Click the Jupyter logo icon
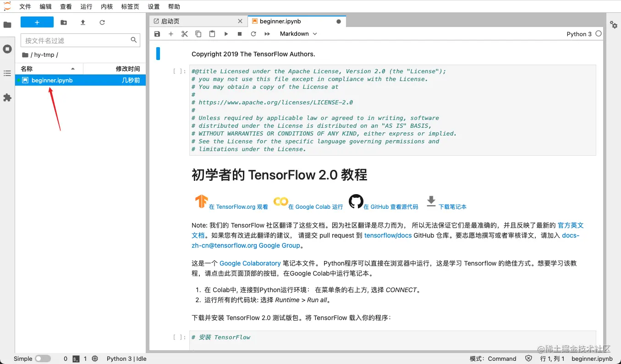This screenshot has width=621, height=364. [7, 6]
